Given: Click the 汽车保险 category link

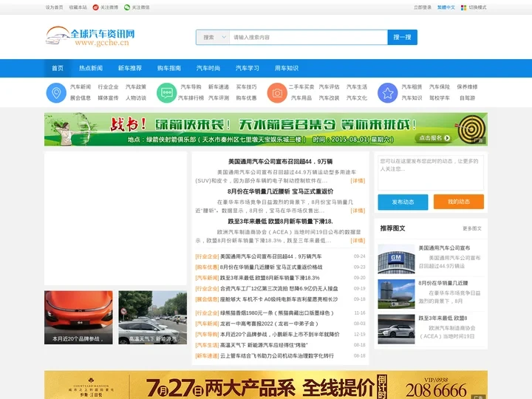Looking at the screenshot, I should coord(440,87).
